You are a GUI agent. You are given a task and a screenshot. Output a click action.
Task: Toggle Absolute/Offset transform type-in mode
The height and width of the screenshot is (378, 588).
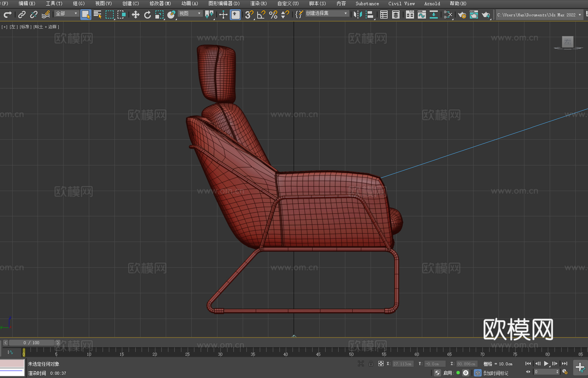[381, 364]
